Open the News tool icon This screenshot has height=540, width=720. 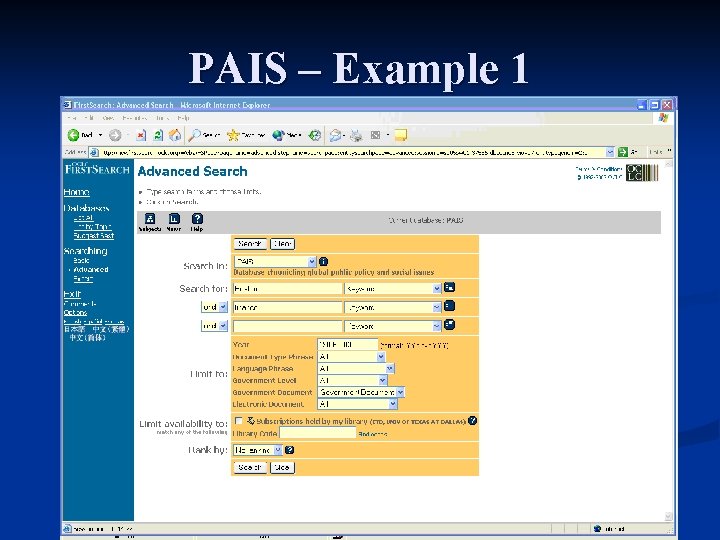(x=174, y=219)
